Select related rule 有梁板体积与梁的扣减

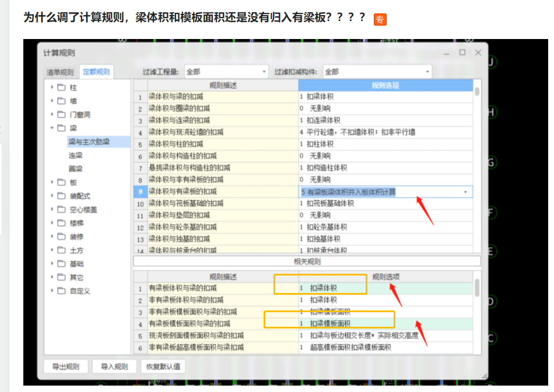coord(223,288)
